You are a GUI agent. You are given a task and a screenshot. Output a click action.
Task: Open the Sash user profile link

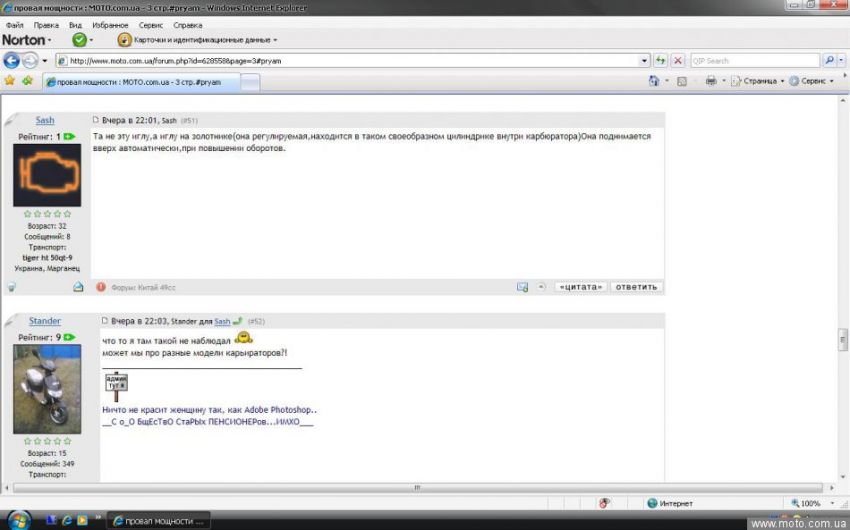(x=45, y=120)
